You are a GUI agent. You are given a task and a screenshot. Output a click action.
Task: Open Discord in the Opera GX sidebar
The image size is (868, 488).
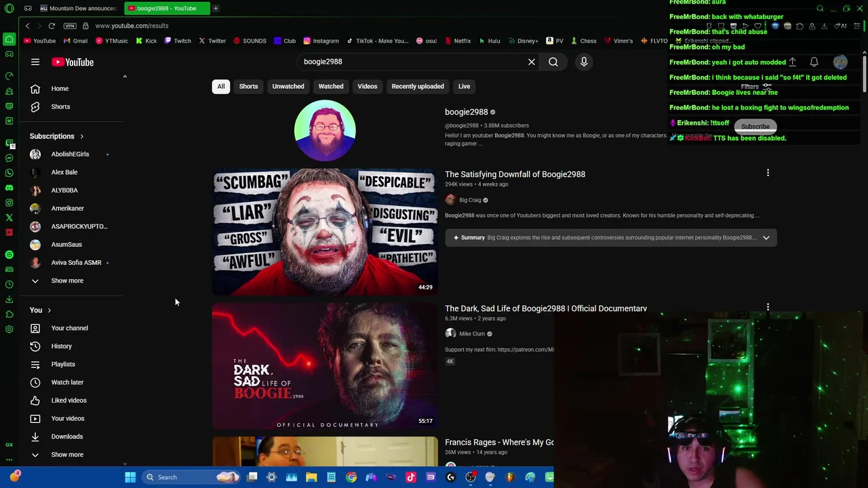tap(9, 188)
